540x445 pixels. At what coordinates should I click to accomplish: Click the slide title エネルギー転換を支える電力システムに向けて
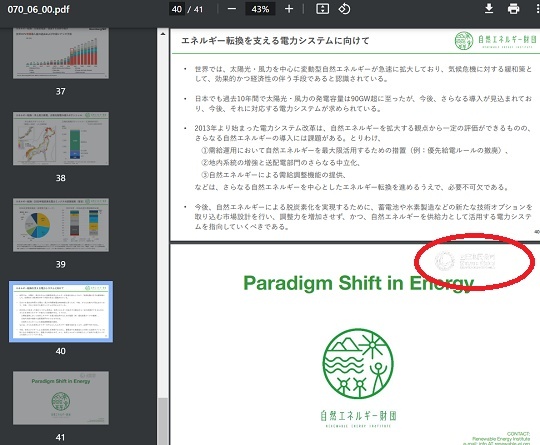point(275,41)
